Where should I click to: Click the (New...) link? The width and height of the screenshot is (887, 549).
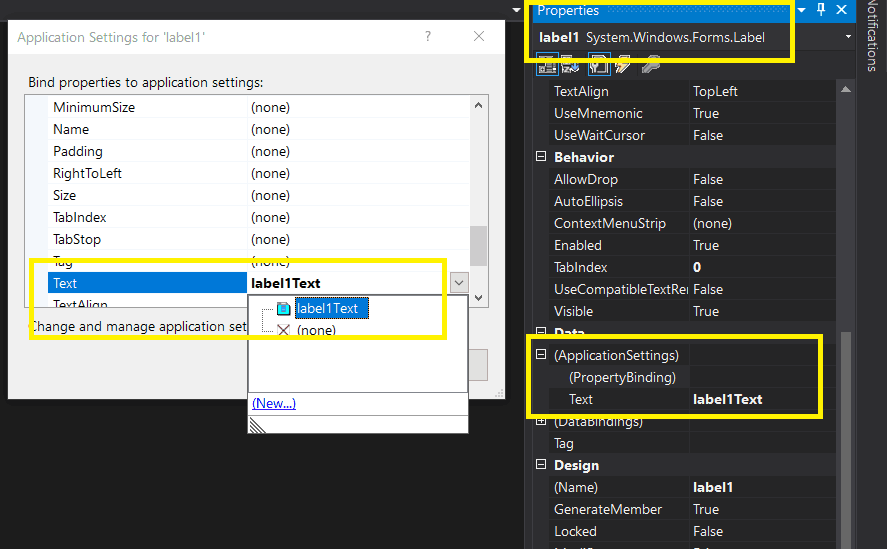273,403
